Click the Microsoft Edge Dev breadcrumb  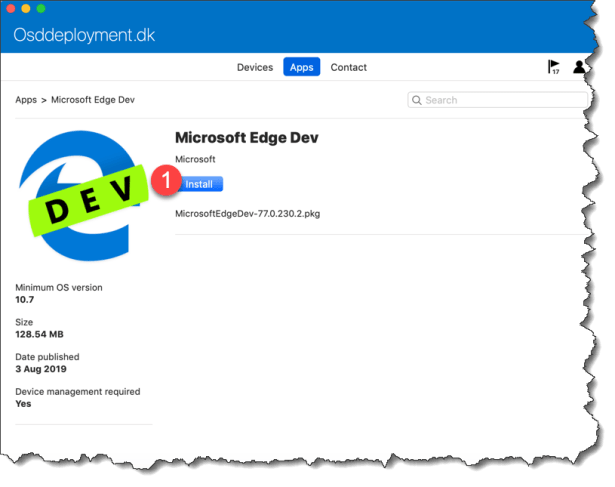click(x=92, y=100)
